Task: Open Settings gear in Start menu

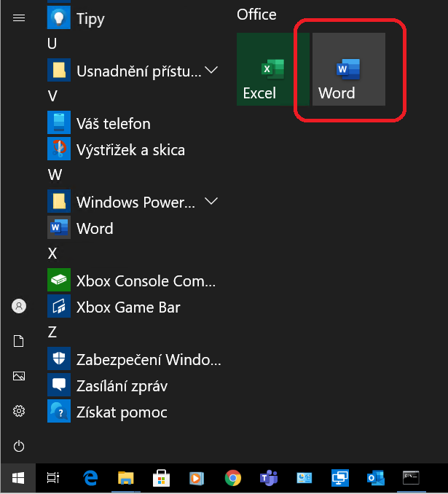Action: (19, 411)
